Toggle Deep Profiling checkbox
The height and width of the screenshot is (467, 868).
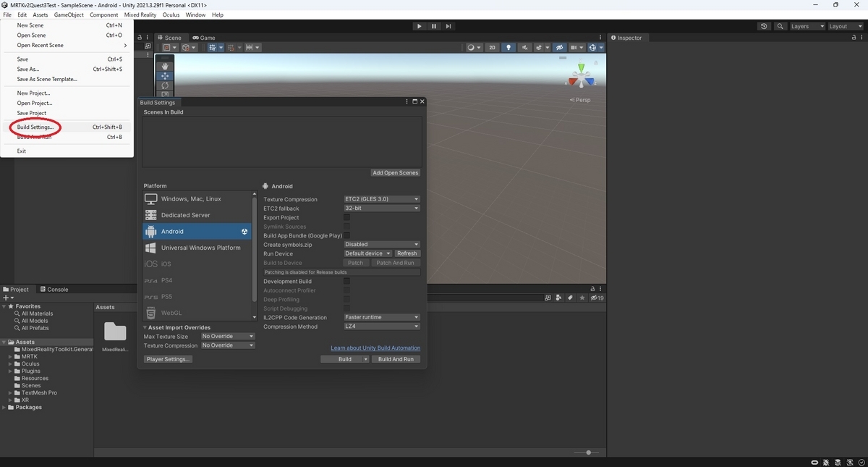click(x=346, y=299)
